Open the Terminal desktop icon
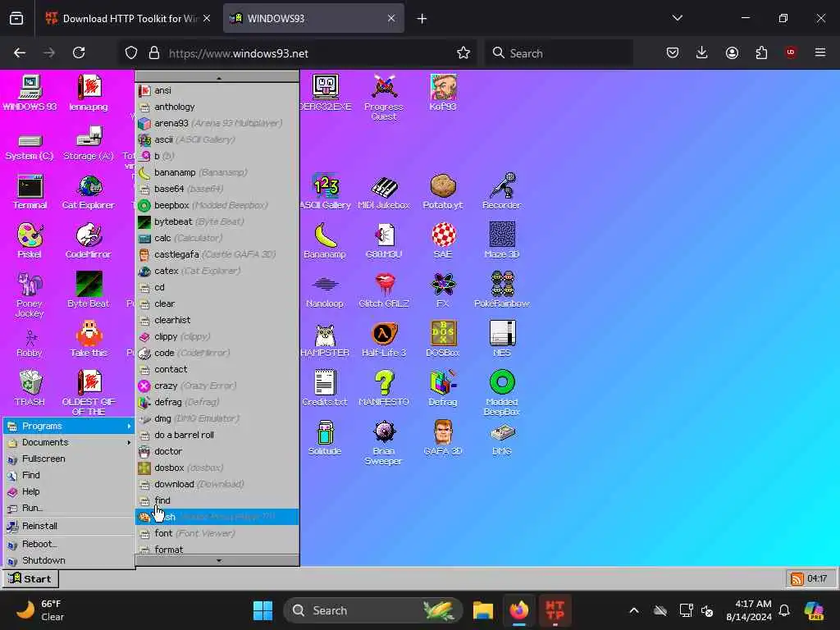 30,192
